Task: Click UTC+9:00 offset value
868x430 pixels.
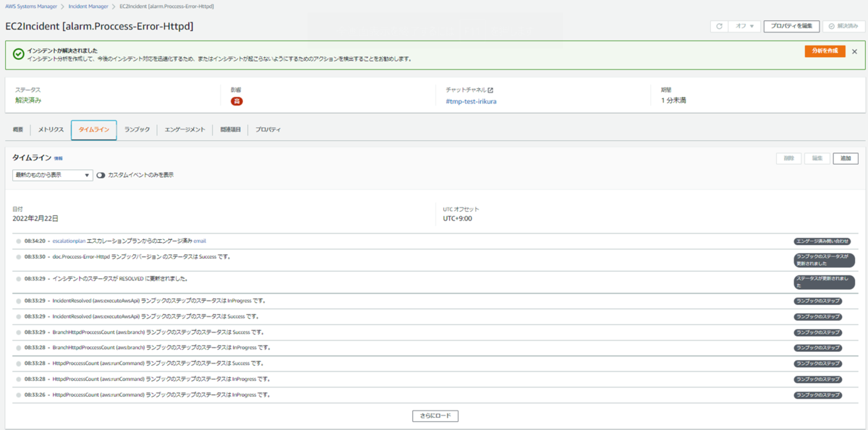Action: click(457, 218)
